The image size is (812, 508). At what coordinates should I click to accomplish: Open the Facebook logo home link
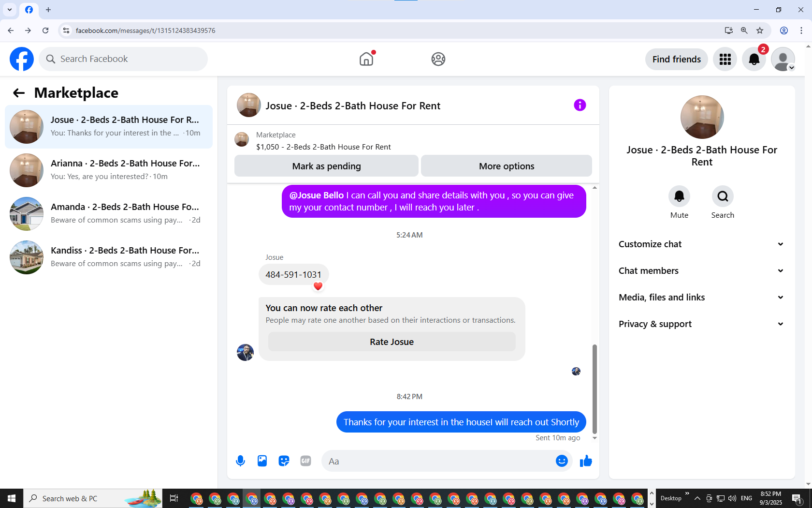coord(22,59)
